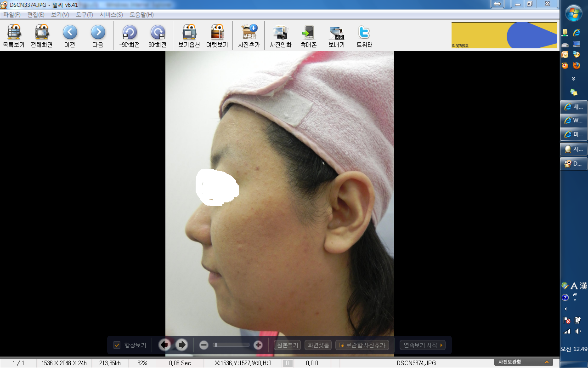Click the 사진인화 photo print icon

pos(280,36)
